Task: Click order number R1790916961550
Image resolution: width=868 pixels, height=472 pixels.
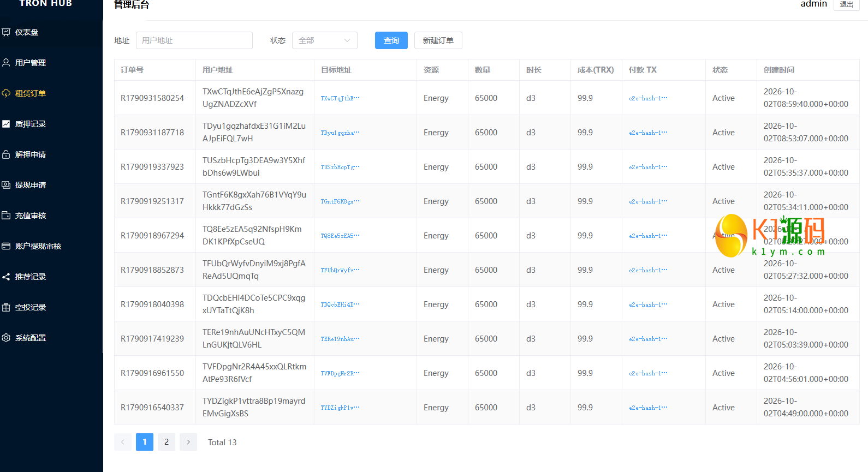Action: click(152, 373)
